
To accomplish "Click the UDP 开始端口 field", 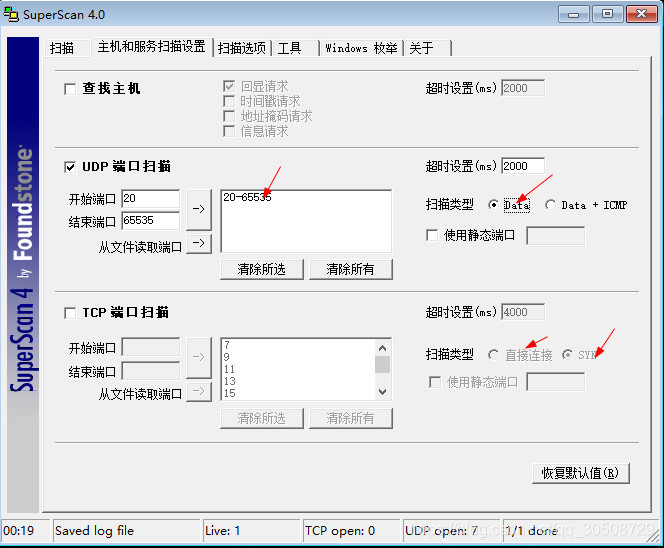I will 151,199.
